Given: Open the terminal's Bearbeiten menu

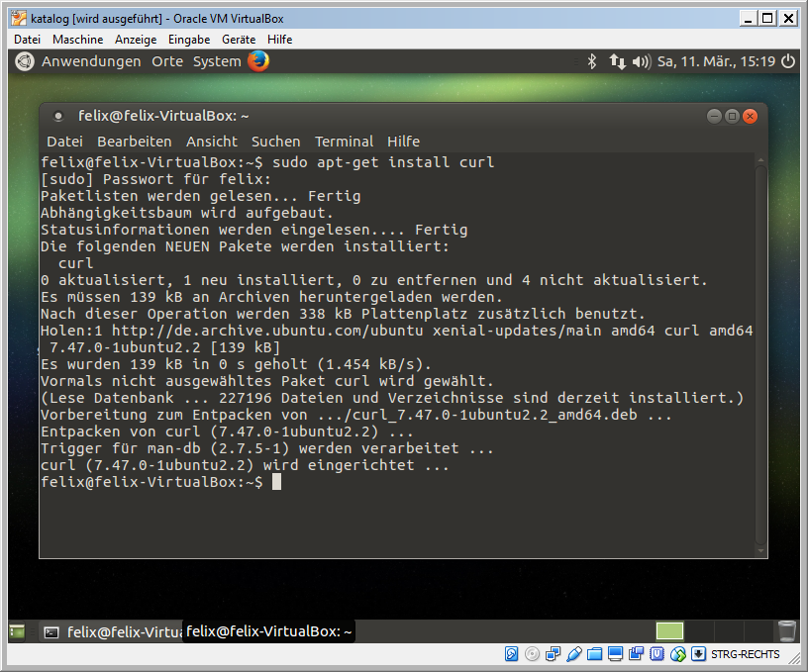Looking at the screenshot, I should click(x=134, y=142).
